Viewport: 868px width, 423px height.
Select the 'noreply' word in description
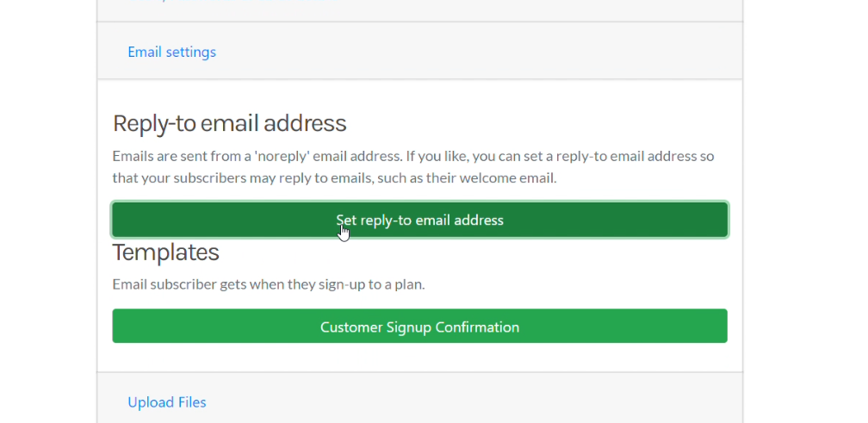282,156
